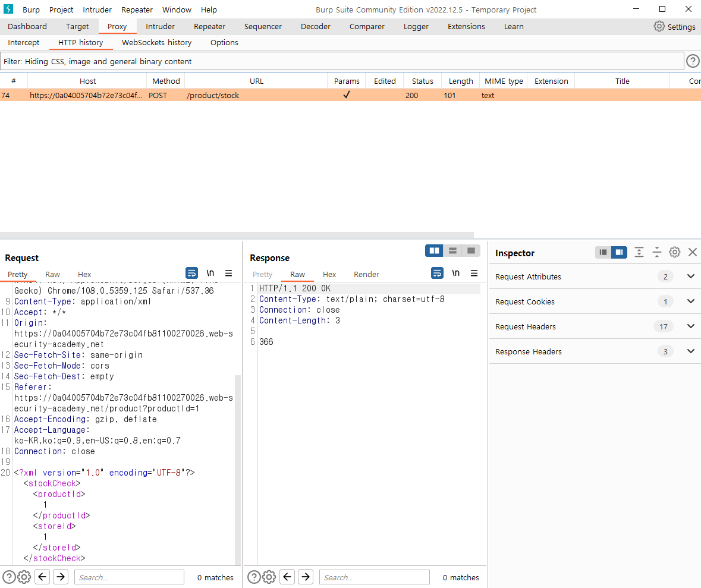Sort history by Length column
This screenshot has height=588, width=701.
[460, 81]
